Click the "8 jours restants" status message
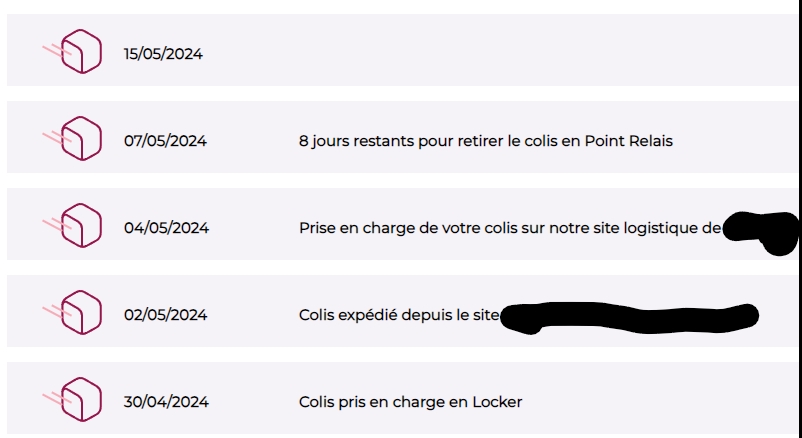 485,141
